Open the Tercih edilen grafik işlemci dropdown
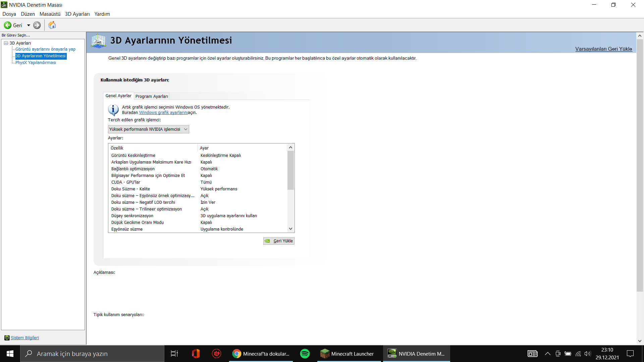Viewport: 644px width, 362px height. [x=148, y=129]
